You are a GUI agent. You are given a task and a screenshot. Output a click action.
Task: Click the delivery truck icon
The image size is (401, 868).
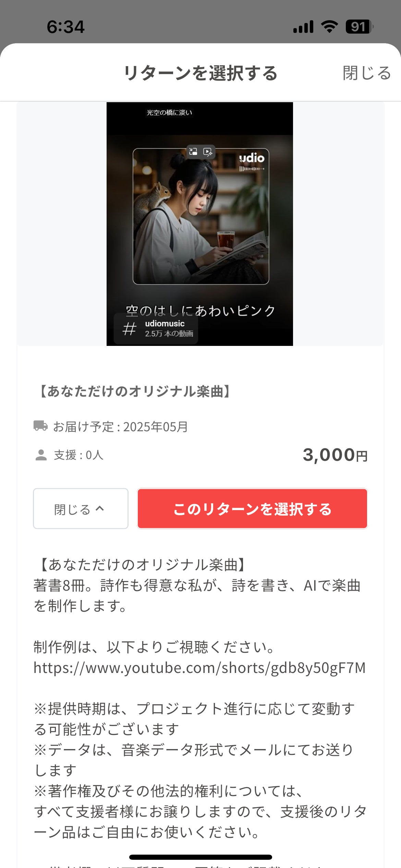pyautogui.click(x=40, y=426)
